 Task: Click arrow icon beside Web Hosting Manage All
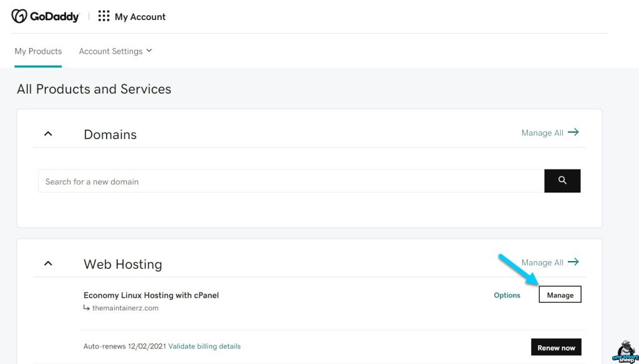(573, 262)
